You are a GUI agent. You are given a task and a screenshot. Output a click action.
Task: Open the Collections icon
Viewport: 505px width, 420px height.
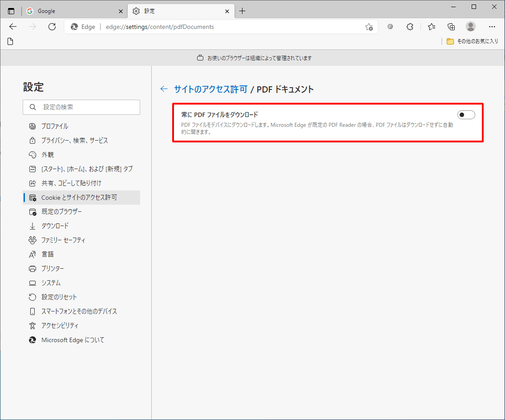click(451, 27)
